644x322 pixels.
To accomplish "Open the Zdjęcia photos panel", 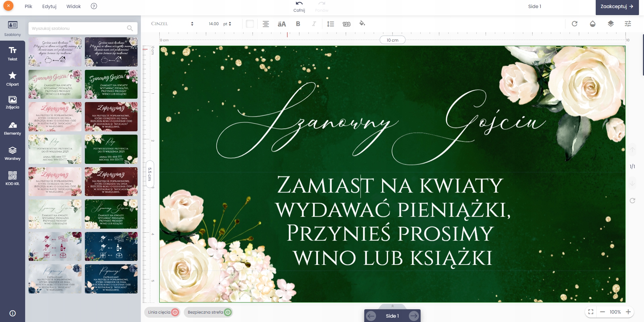I will click(x=12, y=102).
